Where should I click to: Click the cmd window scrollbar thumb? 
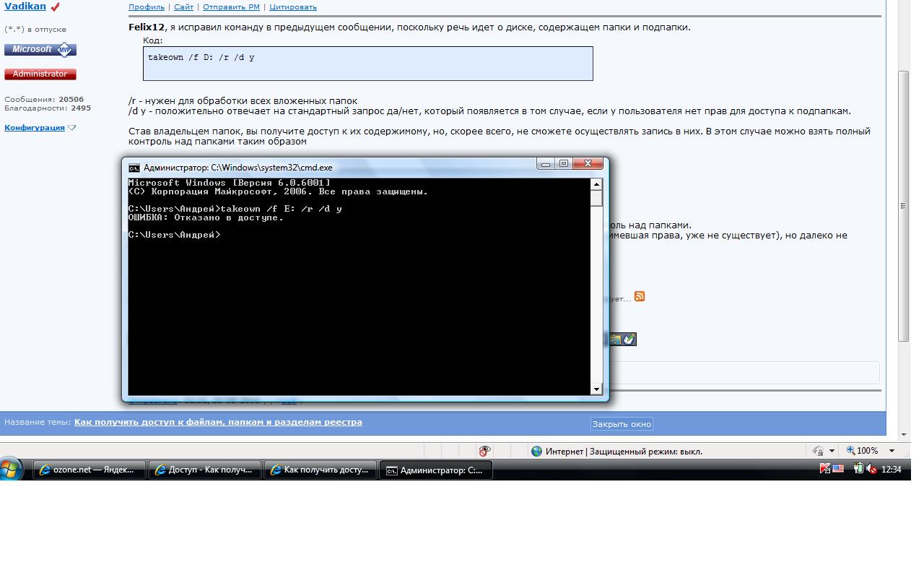click(596, 199)
